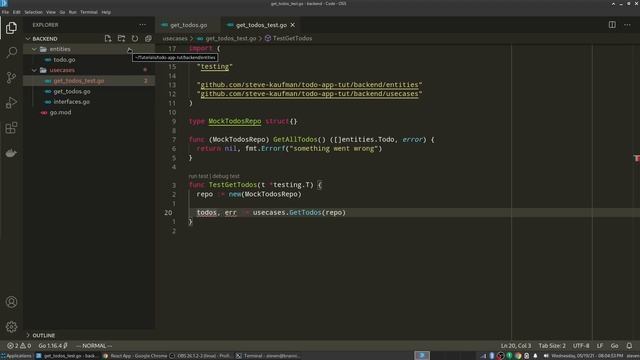Click Go 1.16.4 version in status bar

(53, 346)
